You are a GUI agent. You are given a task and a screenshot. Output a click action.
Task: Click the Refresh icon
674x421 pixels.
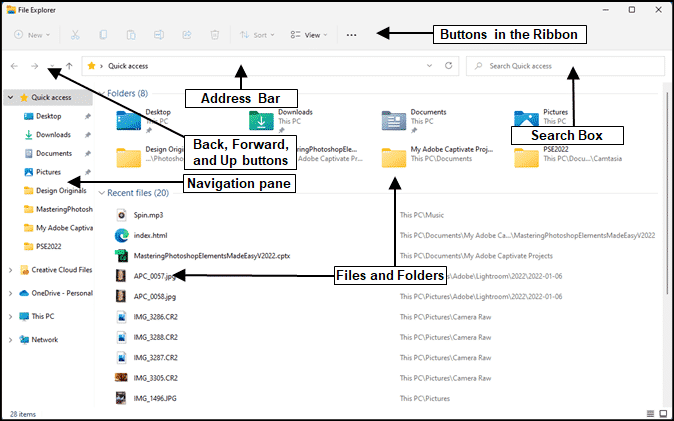[448, 66]
